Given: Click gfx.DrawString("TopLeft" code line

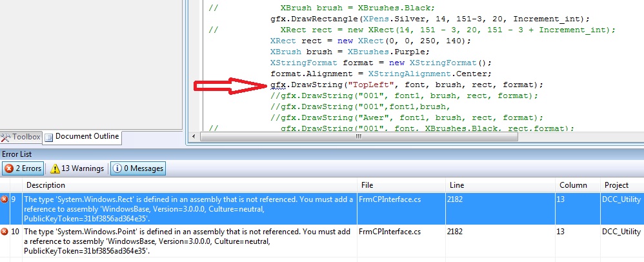Looking at the screenshot, I should point(407,85).
